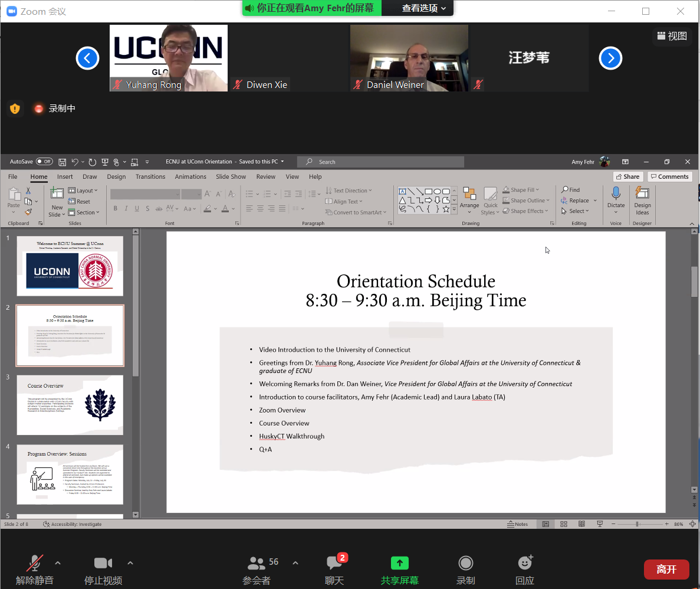The image size is (700, 589).
Task: Click the share screen (共享屏幕) button
Action: point(400,570)
